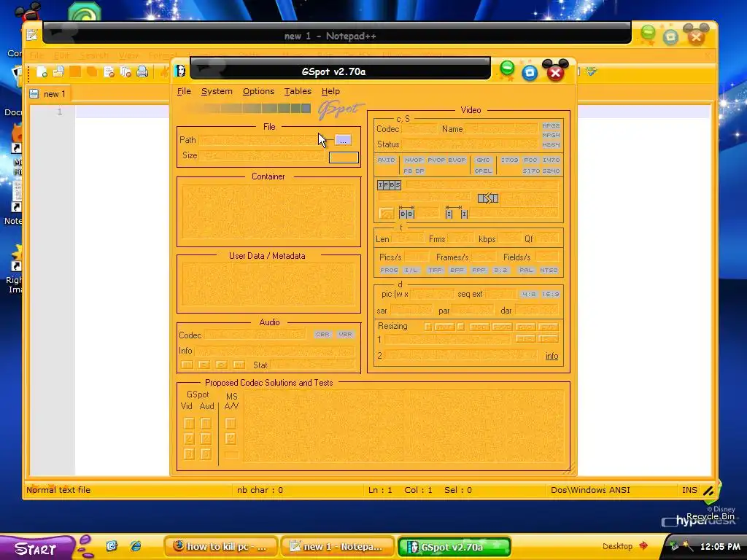Click the NVOP indicator

(414, 160)
